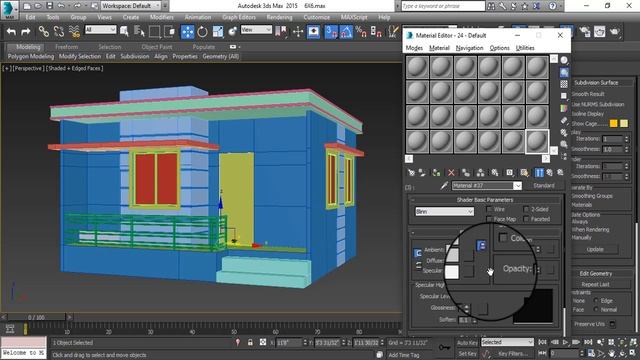Screen dimensions: 640x360
Task: Toggle the 3D Snaps button
Action: (331, 31)
